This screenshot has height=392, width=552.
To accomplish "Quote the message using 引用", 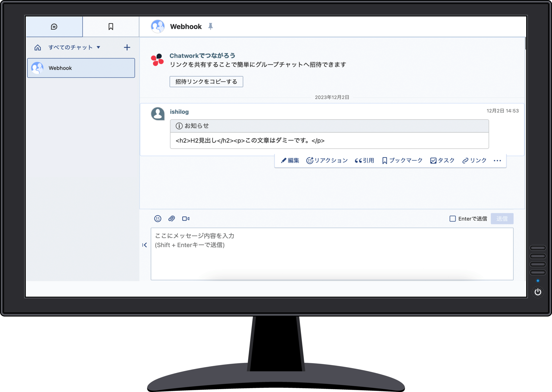I will coord(364,160).
